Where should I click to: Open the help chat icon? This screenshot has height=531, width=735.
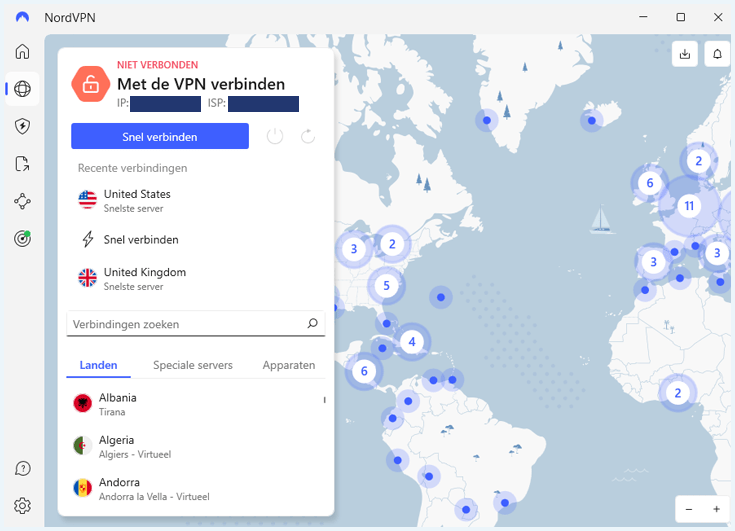click(22, 468)
